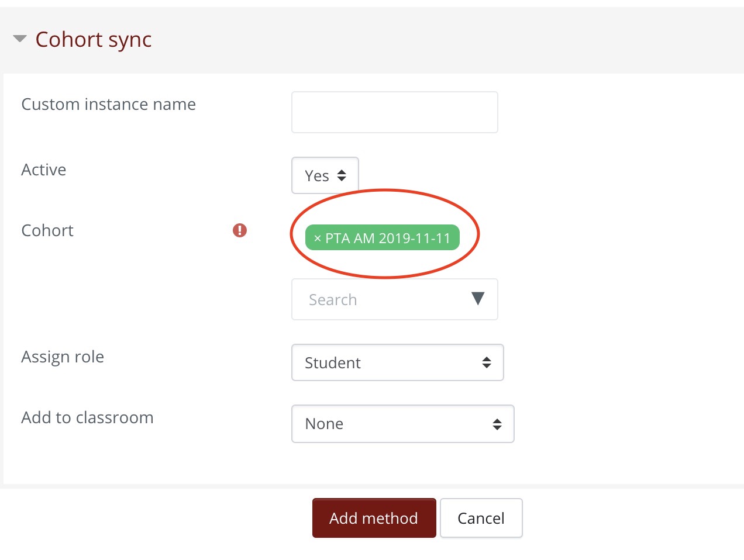Click the Cohort field label

point(47,230)
